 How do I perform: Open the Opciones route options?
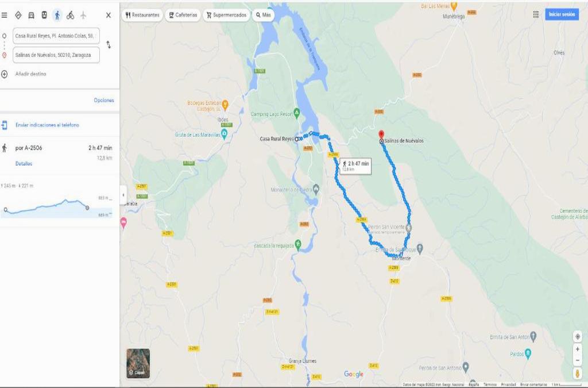tap(104, 100)
